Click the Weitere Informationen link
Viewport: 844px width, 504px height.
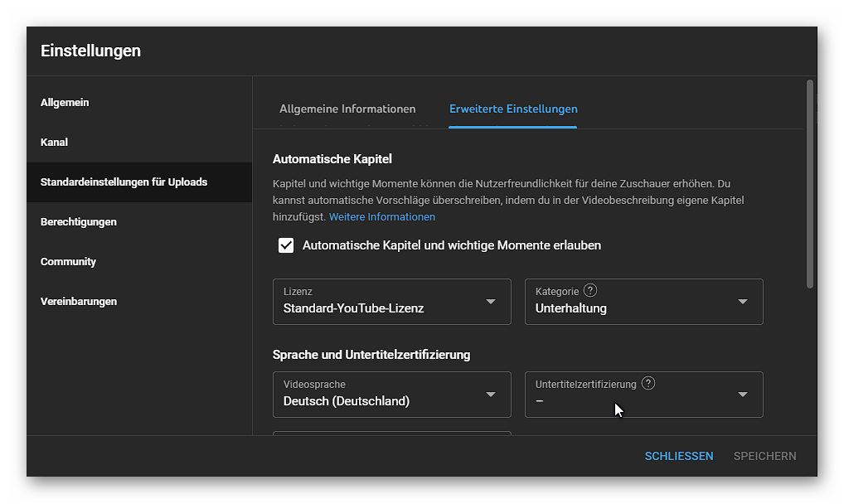pyautogui.click(x=381, y=217)
